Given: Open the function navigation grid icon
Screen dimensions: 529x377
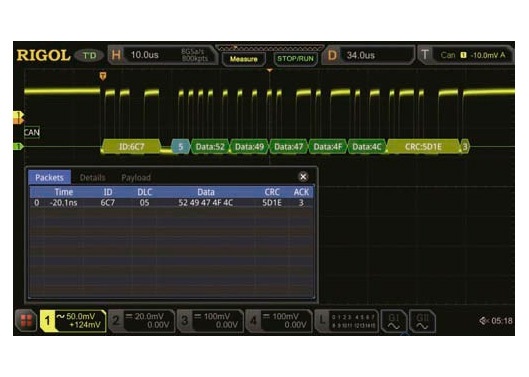Looking at the screenshot, I should coord(26,320).
